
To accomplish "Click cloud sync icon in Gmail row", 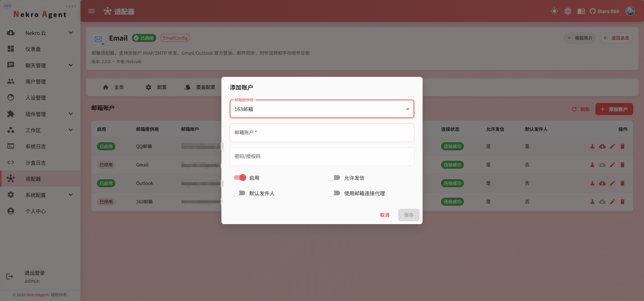I will (x=602, y=165).
